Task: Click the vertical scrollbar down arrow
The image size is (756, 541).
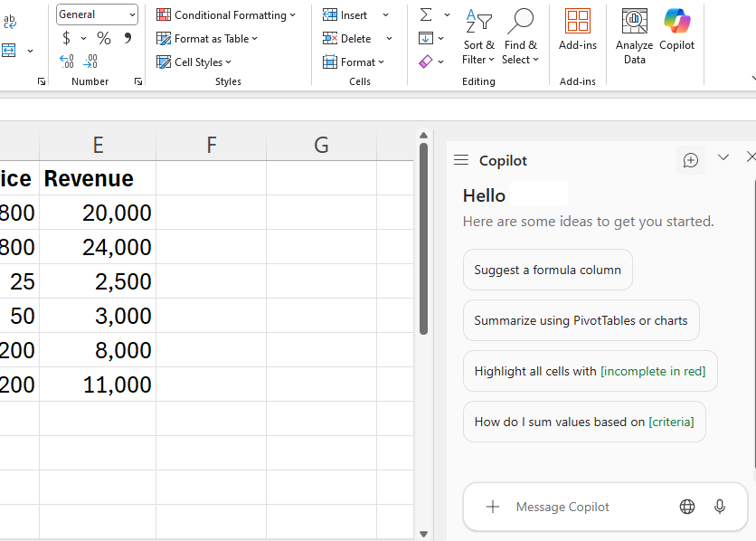Action: [423, 534]
